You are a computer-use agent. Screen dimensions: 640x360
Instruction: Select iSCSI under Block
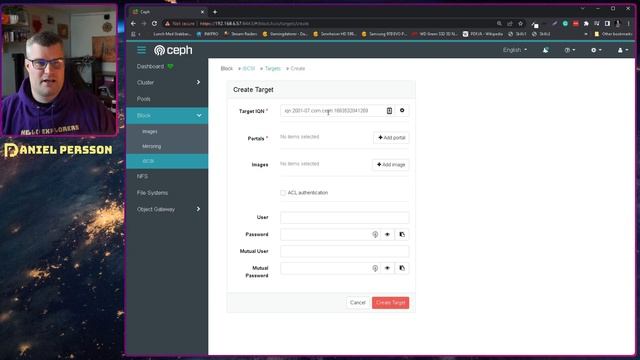167,161
